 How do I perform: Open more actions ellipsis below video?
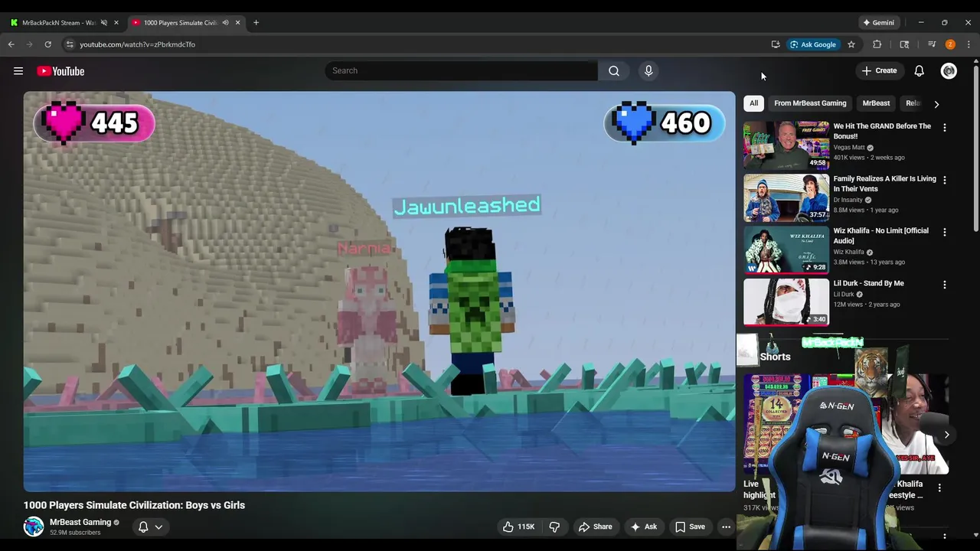726,527
